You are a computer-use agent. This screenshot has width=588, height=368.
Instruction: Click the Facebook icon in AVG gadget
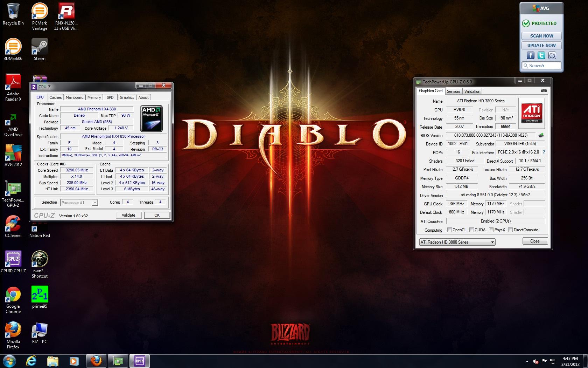pos(531,55)
